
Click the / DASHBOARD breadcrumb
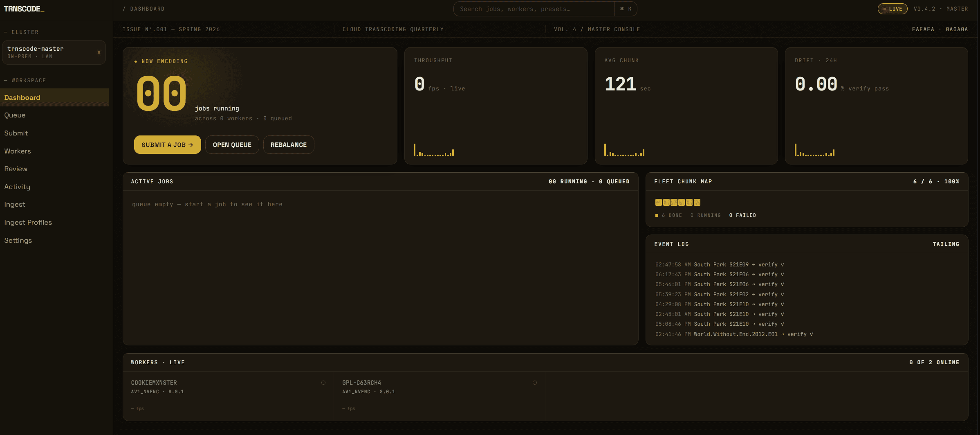144,9
